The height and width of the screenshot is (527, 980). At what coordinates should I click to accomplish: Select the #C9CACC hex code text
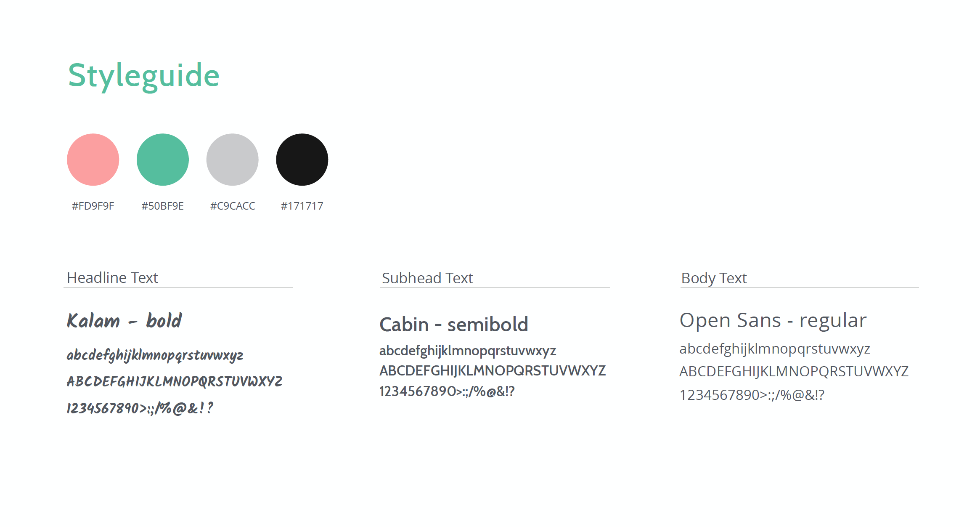pos(233,206)
